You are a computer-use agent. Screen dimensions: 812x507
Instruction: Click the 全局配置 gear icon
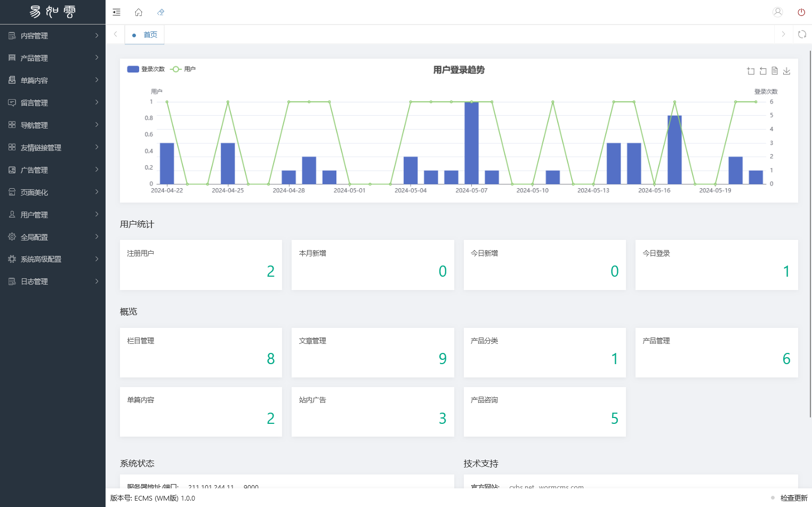[12, 237]
